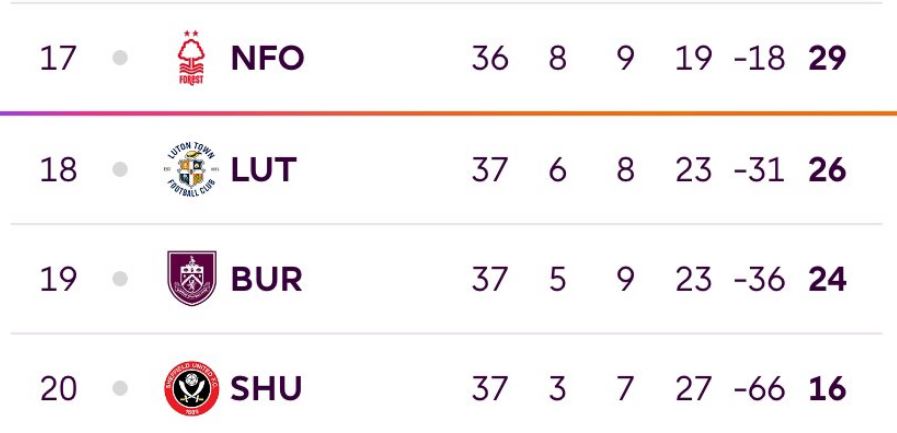897x433 pixels.
Task: Click the Luton Town club badge
Action: click(x=191, y=169)
